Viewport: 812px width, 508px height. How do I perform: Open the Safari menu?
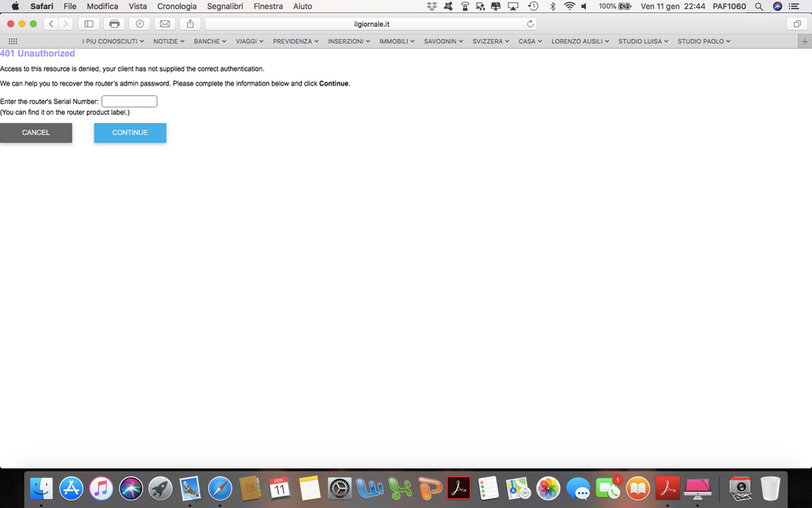pyautogui.click(x=41, y=7)
